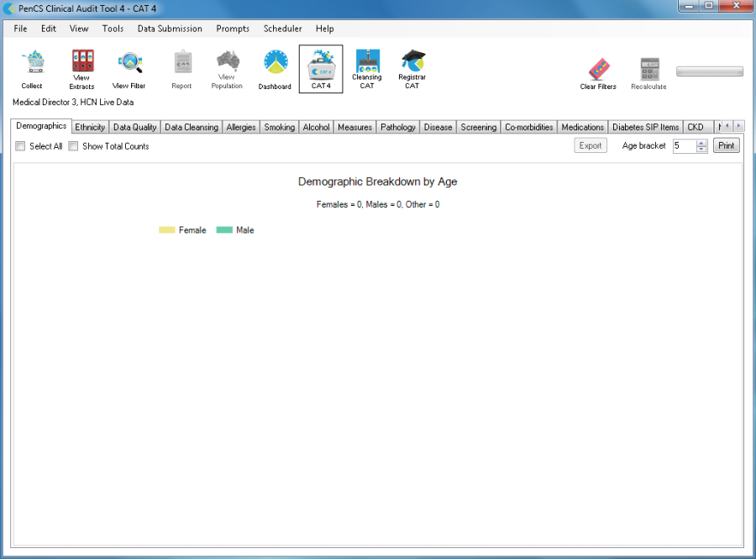756x559 pixels.
Task: Switch to the Diabetes SIP Items tab
Action: 646,127
